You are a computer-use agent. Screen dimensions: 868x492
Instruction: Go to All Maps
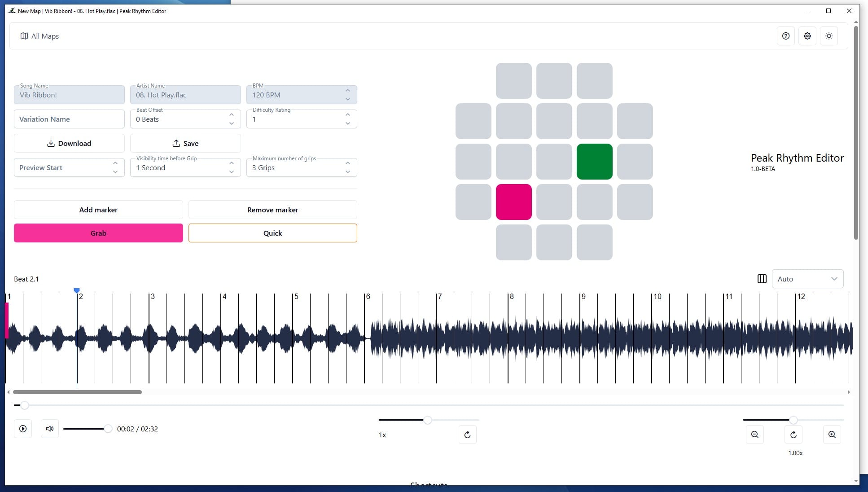39,36
